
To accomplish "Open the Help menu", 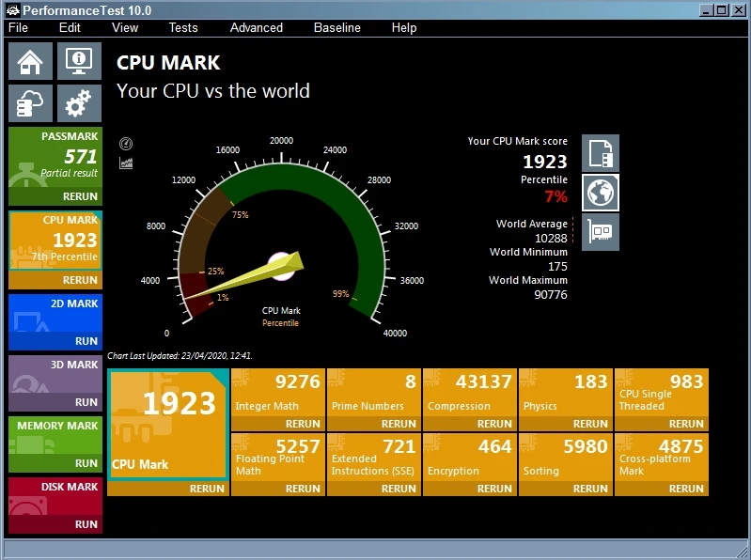I will (404, 28).
